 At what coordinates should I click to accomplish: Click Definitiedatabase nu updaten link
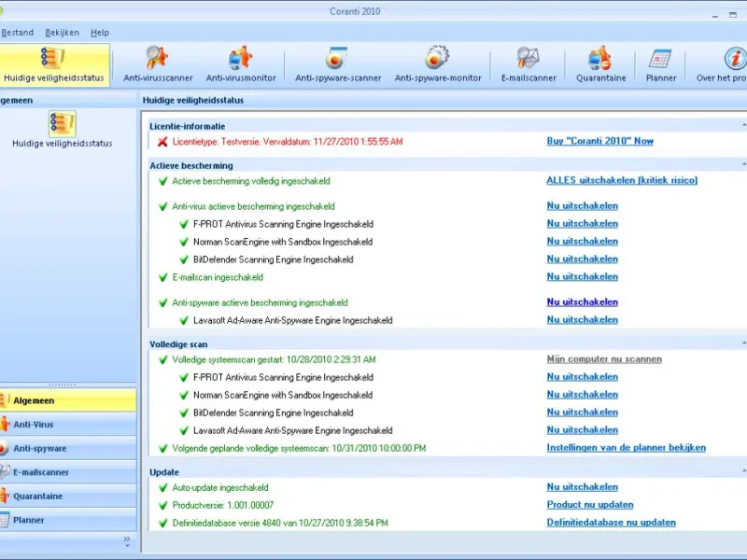611,523
